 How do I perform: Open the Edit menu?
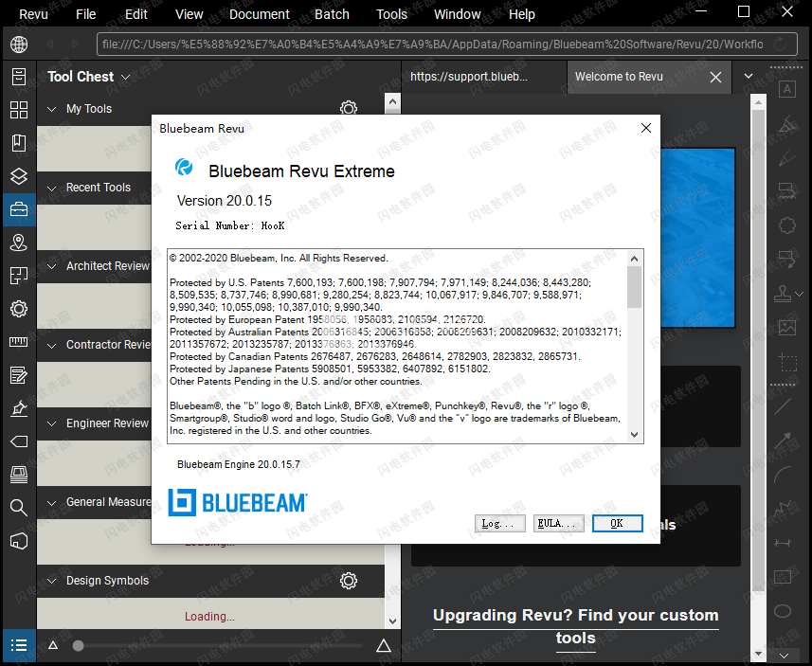136,14
